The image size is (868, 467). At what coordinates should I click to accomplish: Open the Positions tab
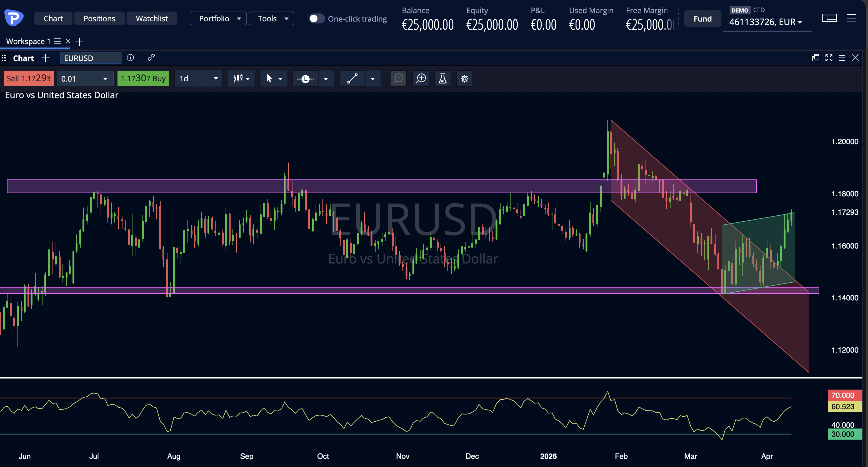(99, 18)
